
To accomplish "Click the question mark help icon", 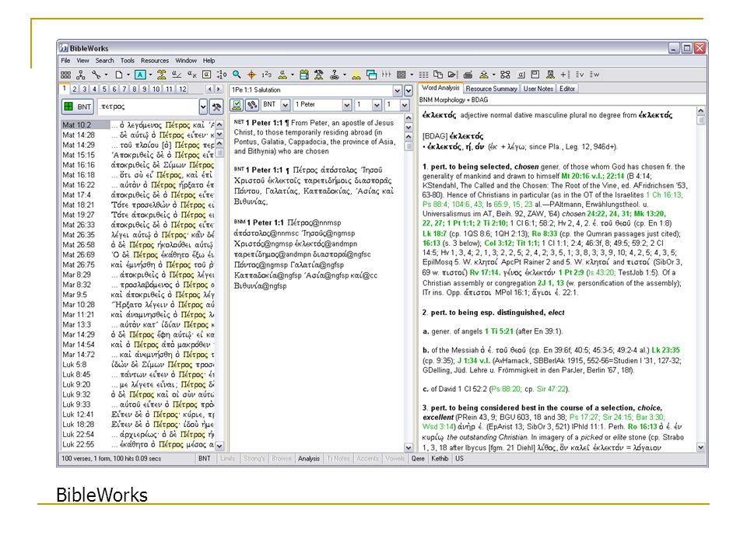I will pyautogui.click(x=335, y=75).
